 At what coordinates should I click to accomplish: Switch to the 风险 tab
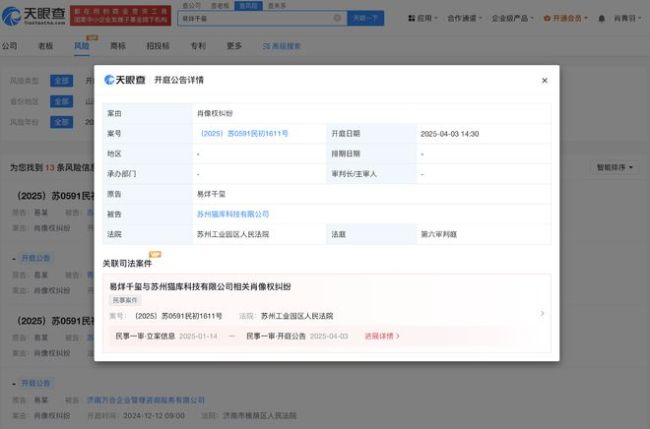coord(81,46)
